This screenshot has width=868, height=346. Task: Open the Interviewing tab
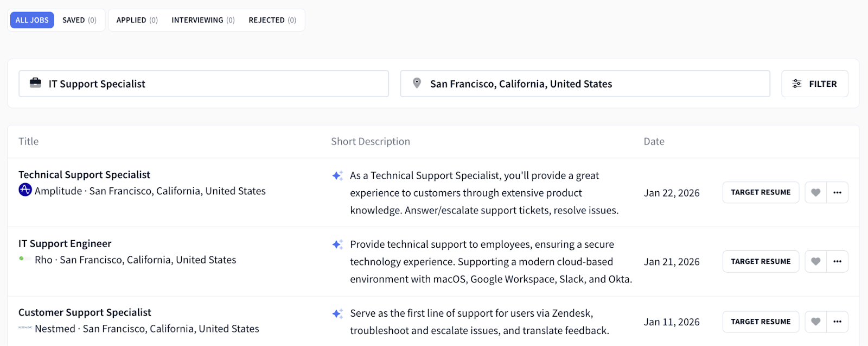(x=203, y=20)
